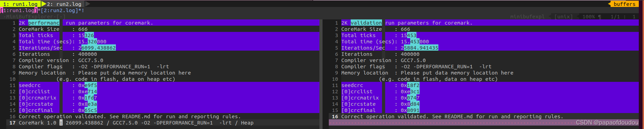Place cursor on 26099.438862 Iterations/Sec value
The height and width of the screenshot is (129, 644).
97,48
